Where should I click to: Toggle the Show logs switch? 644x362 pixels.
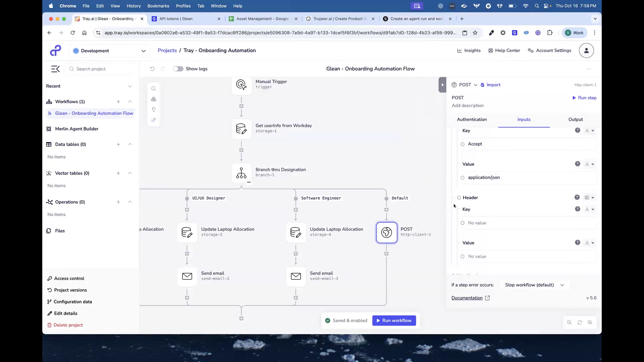pos(178,69)
